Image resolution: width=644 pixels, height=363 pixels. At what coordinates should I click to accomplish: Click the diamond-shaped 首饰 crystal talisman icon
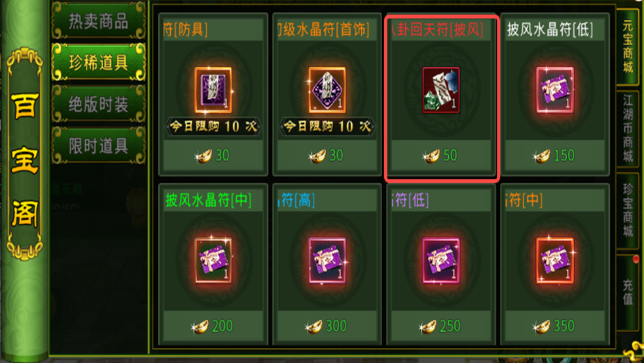[x=327, y=90]
